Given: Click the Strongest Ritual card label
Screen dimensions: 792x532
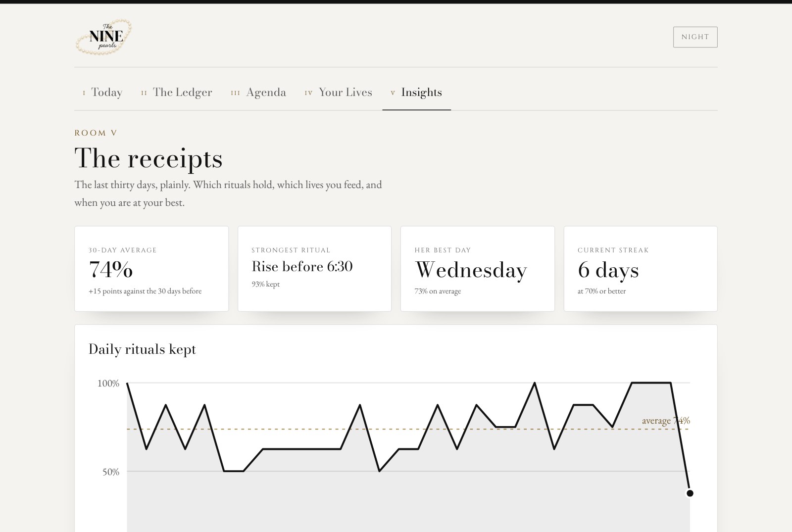Looking at the screenshot, I should point(291,250).
